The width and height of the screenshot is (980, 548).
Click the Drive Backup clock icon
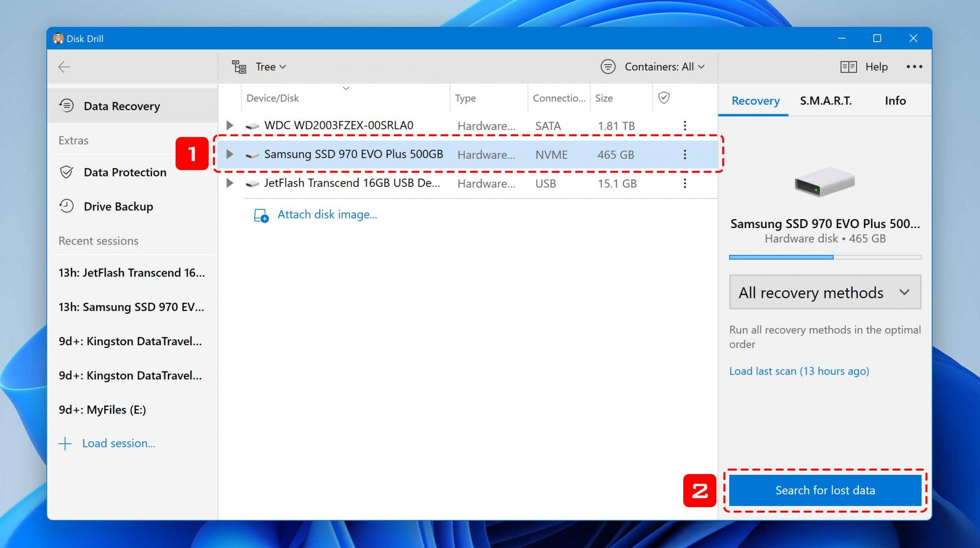[67, 206]
